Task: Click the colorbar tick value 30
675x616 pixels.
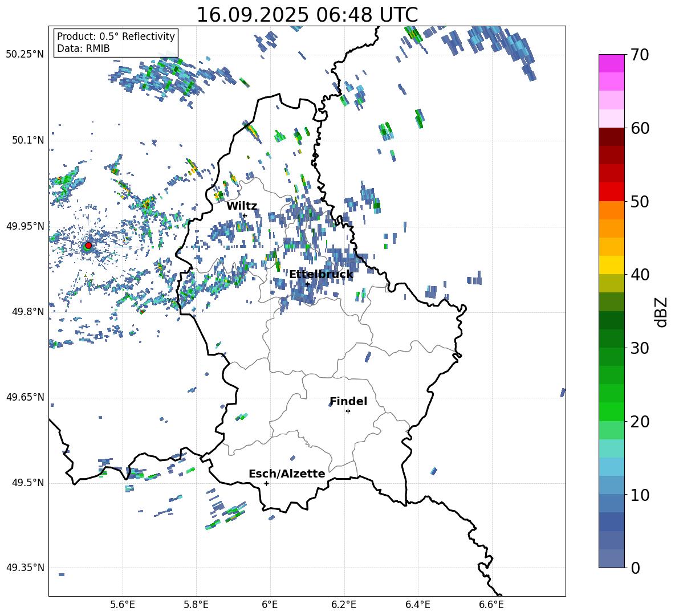Action: coord(640,348)
